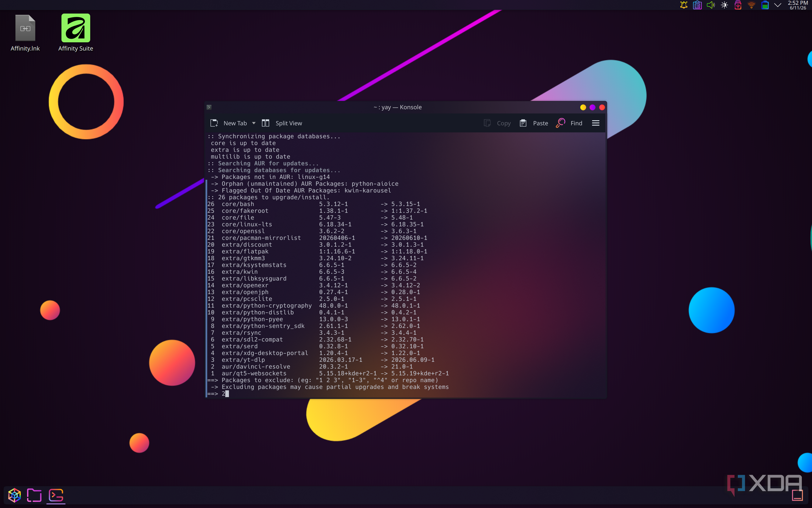Open the brightness tray icon

coord(724,5)
